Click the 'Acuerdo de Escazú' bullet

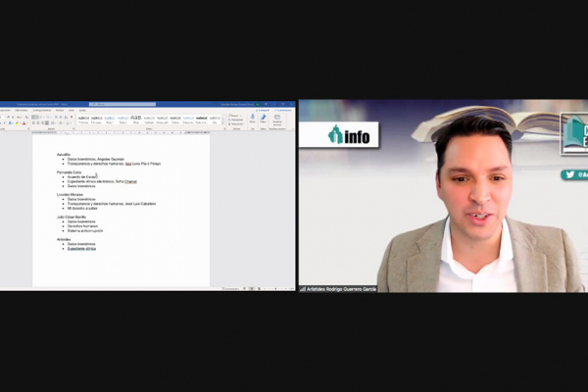pyautogui.click(x=82, y=176)
